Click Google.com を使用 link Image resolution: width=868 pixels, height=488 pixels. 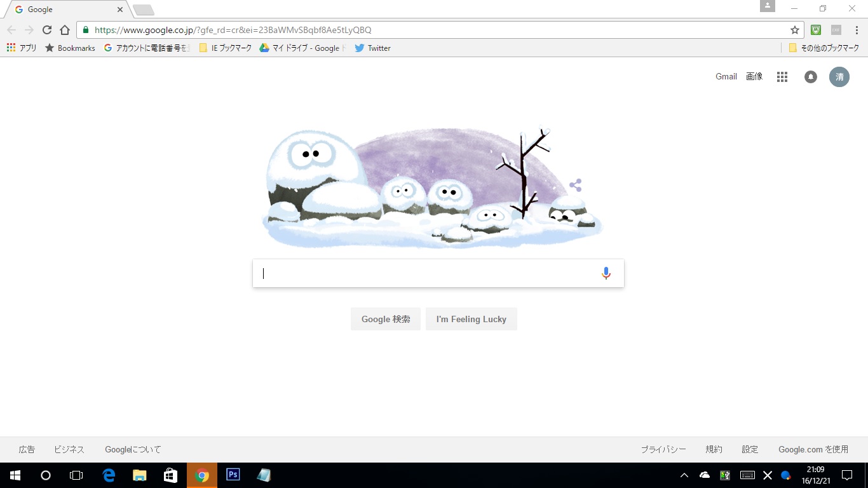[813, 449]
